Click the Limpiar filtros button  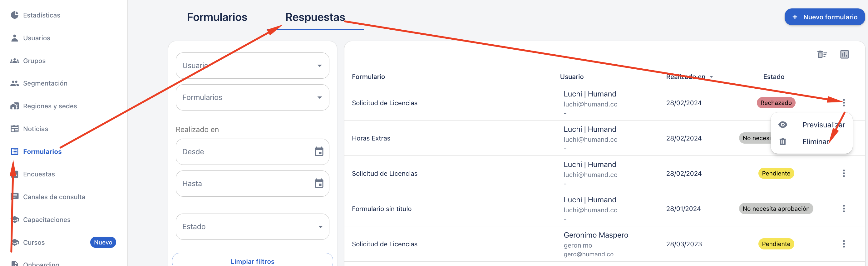(252, 261)
